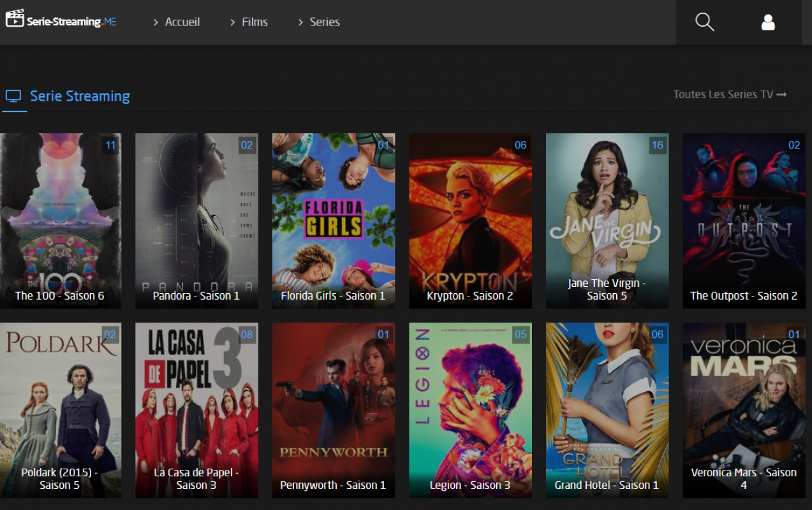Open the Legion Saison 3 poster
The height and width of the screenshot is (510, 812).
click(470, 410)
